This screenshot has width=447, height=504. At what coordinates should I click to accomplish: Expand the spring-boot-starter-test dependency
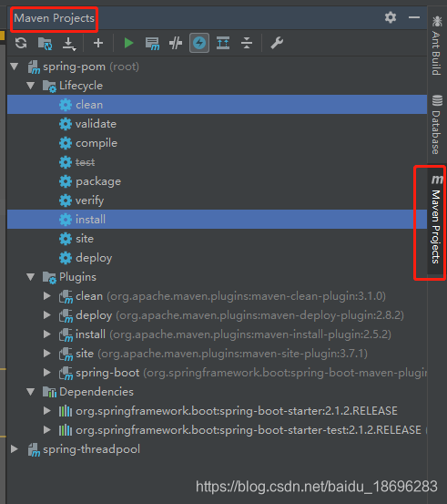pyautogui.click(x=47, y=430)
